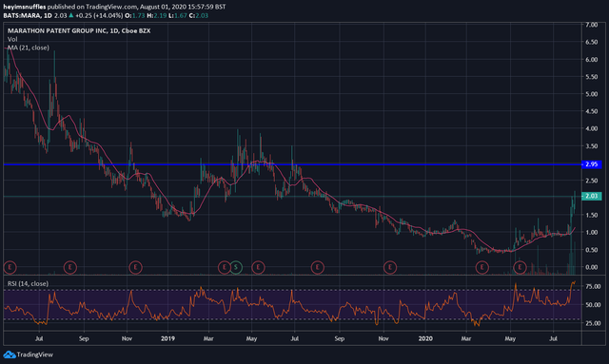609x364 pixels.
Task: Select the blue horizontal line at 2.95
Action: pos(292,164)
